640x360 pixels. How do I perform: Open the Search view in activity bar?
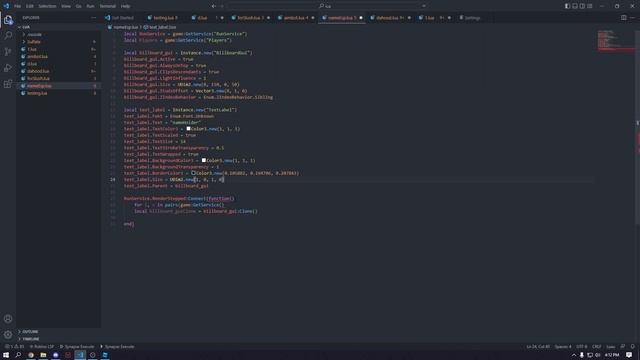click(x=8, y=36)
